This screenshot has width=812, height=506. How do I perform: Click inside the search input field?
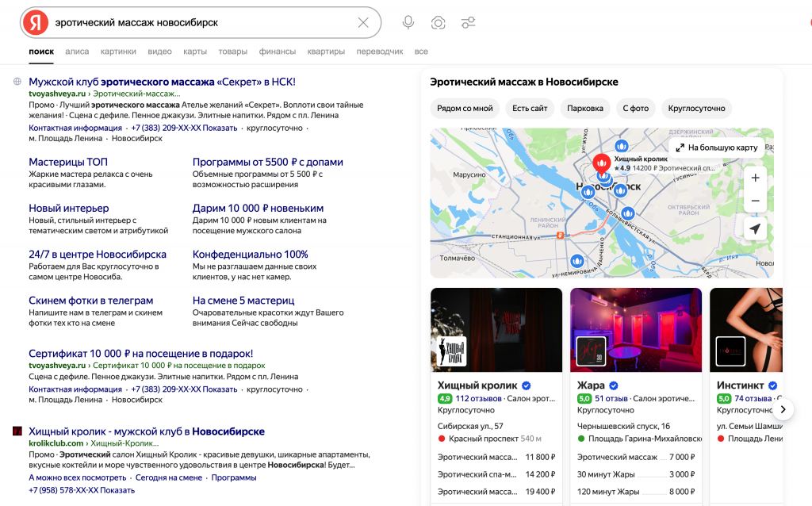[198, 22]
